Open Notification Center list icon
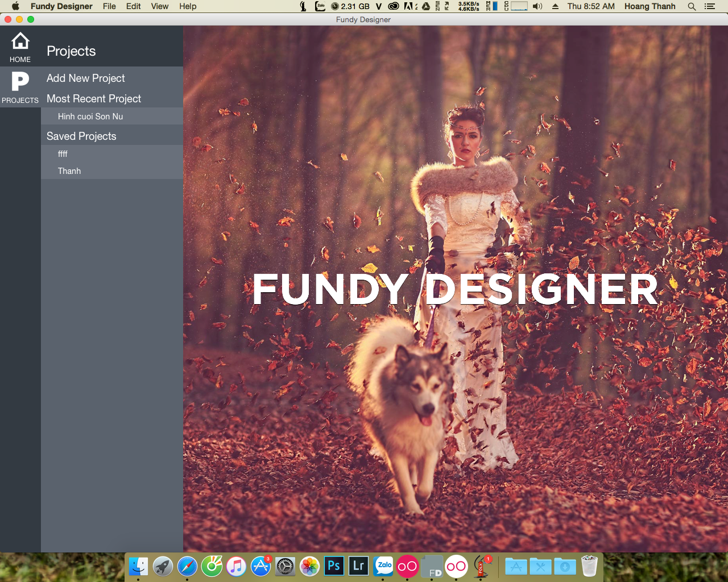The width and height of the screenshot is (728, 582). pos(710,6)
